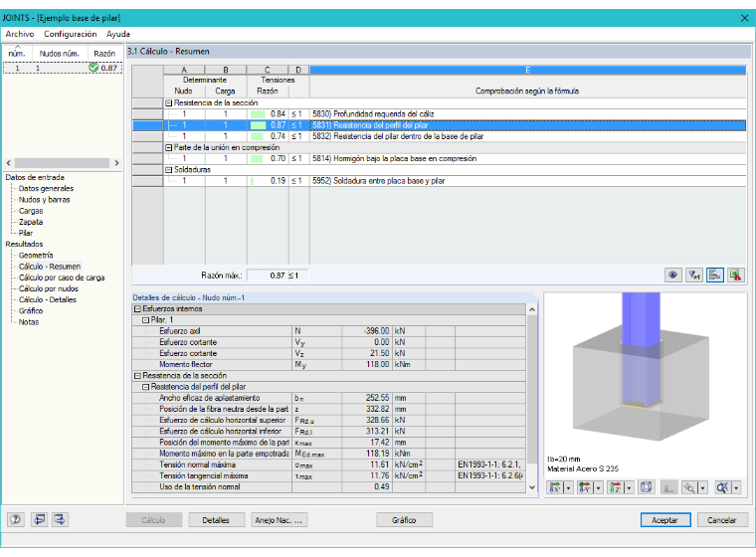Set view in Z direction
Image resolution: width=756 pixels, height=557 pixels.
tap(616, 487)
